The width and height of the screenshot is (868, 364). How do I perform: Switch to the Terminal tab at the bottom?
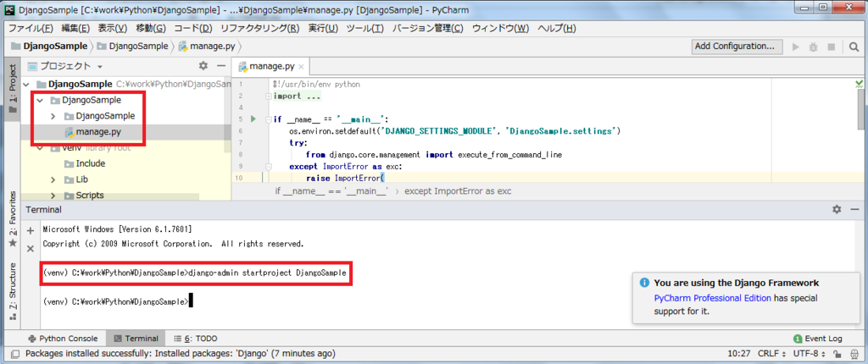[x=135, y=339]
